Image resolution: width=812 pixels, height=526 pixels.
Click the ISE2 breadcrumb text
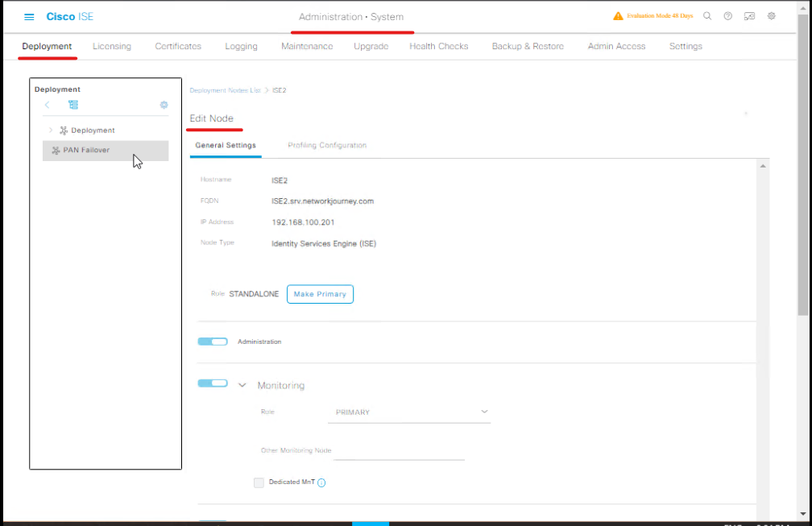(x=279, y=90)
